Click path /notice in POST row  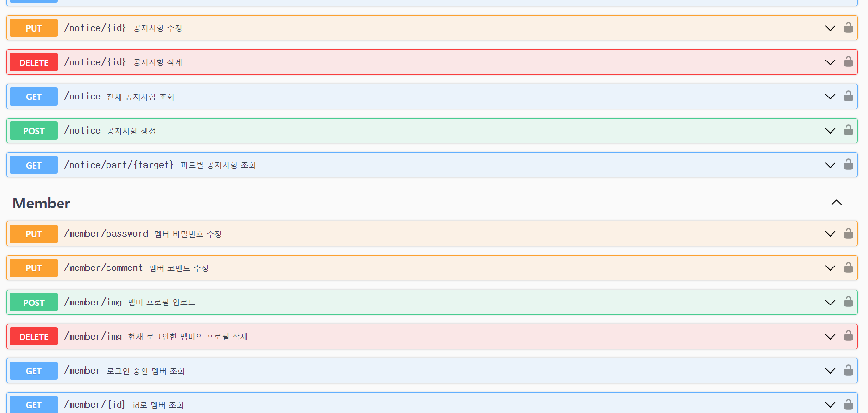click(x=83, y=130)
